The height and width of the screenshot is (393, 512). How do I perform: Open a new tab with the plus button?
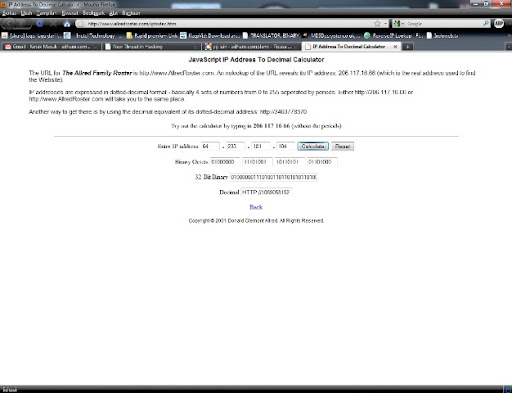coord(407,47)
